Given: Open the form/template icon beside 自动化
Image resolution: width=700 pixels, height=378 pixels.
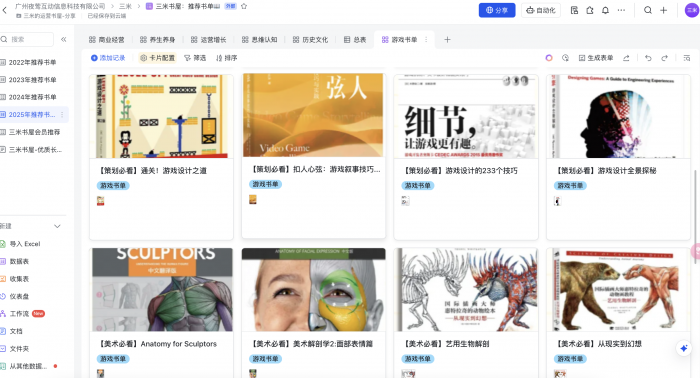Looking at the screenshot, I should (575, 10).
